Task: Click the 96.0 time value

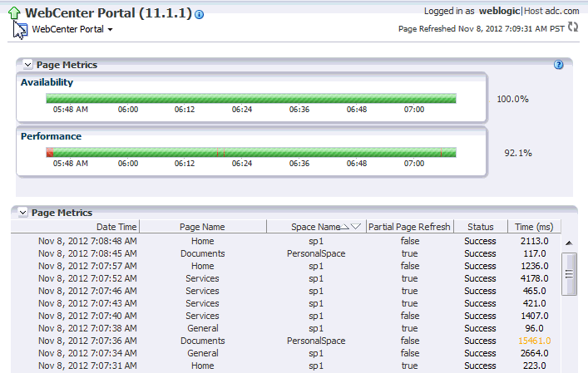Action: point(535,328)
